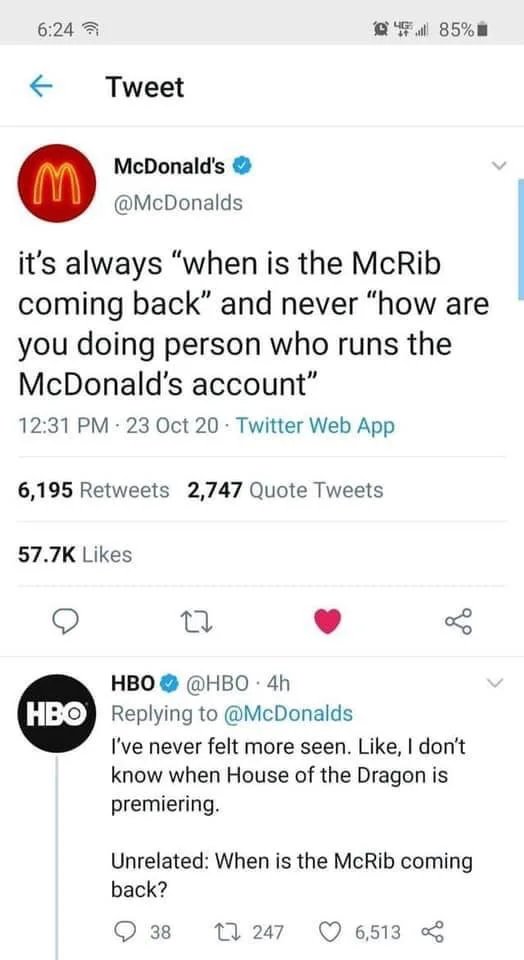Open @McDonalds mention in HBO reply
This screenshot has width=524, height=960.
(x=286, y=713)
